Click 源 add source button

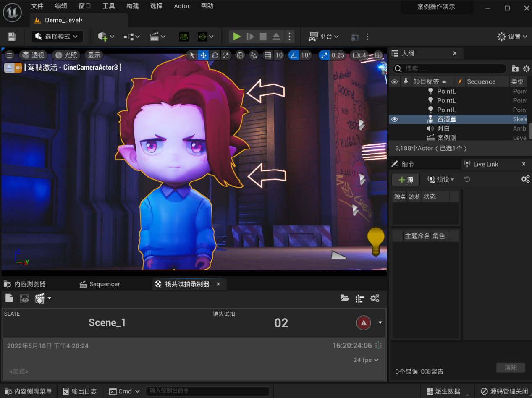[x=406, y=180]
